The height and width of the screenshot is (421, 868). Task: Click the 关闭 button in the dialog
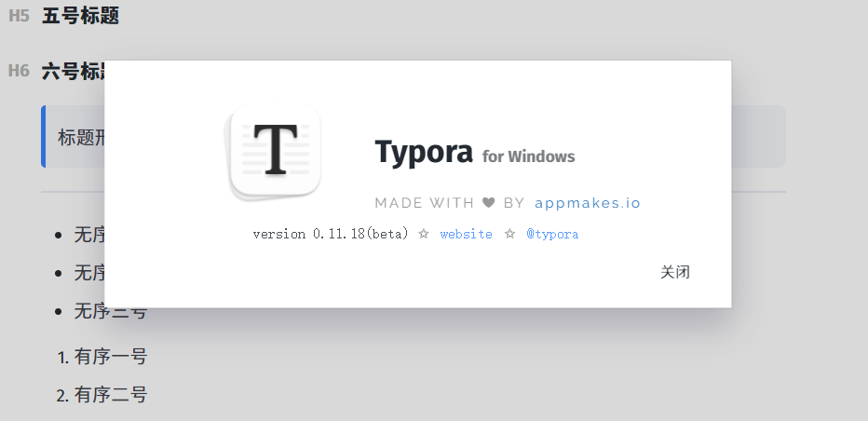tap(675, 272)
